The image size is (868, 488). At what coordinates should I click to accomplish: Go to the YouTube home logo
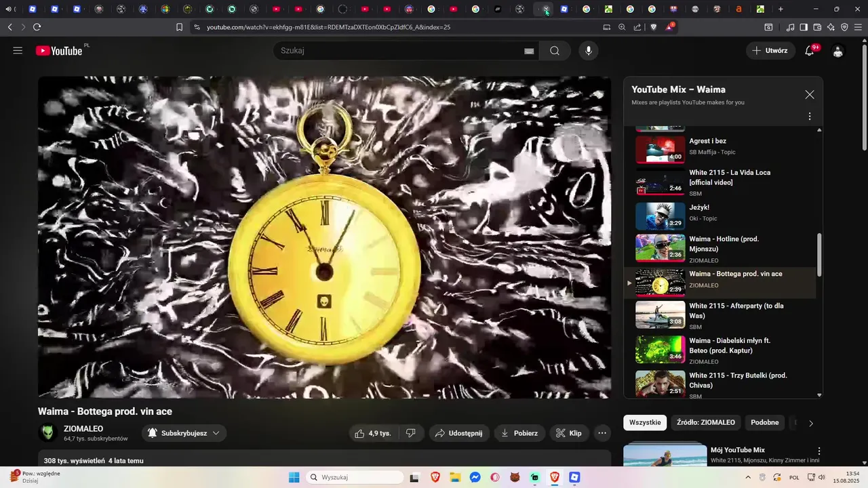59,51
